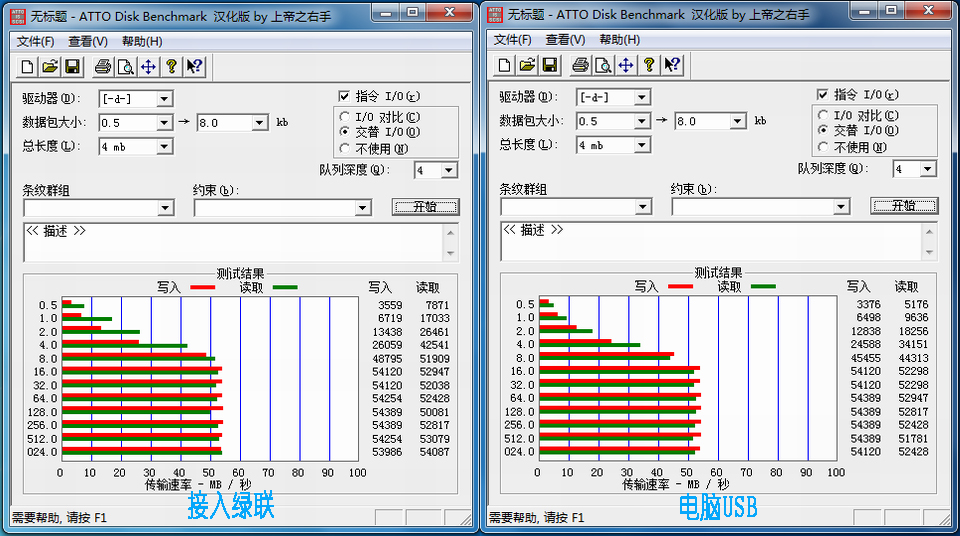The image size is (960, 536).
Task: Click red 写入 legend swatch in right window
Action: pos(680,286)
